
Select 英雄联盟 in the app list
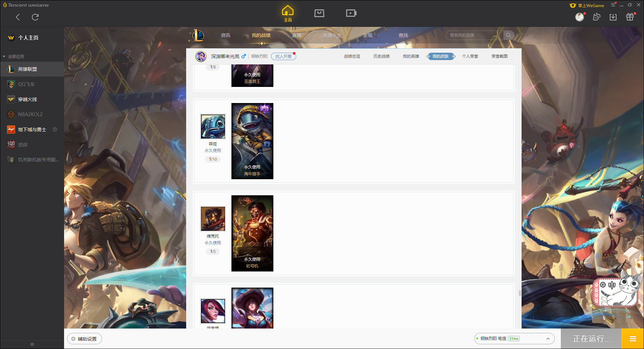click(x=32, y=69)
